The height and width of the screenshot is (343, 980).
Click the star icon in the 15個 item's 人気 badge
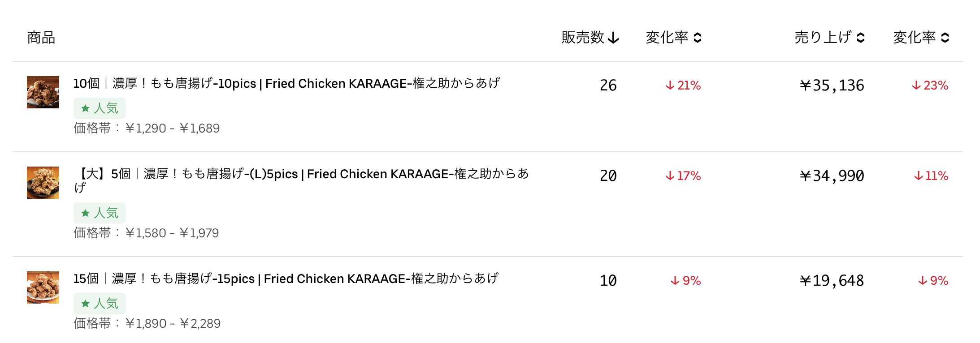[x=86, y=303]
